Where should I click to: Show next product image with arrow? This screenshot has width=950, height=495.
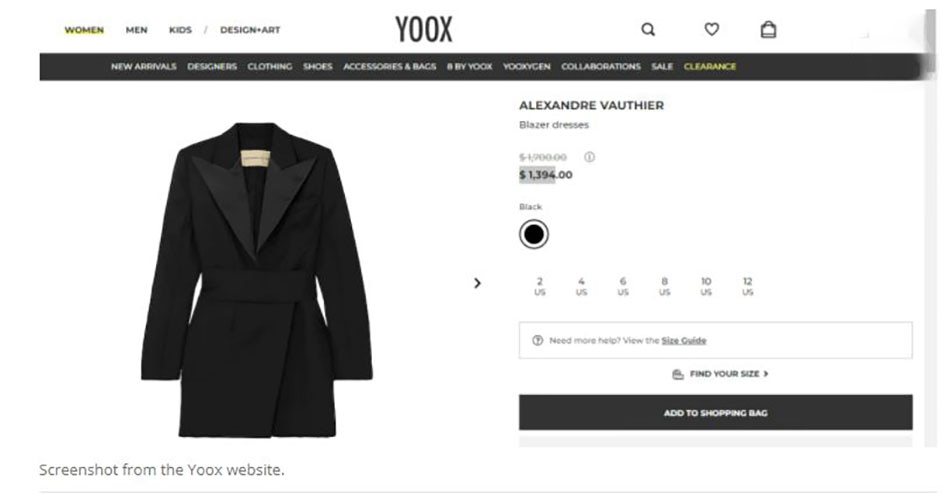pyautogui.click(x=477, y=283)
